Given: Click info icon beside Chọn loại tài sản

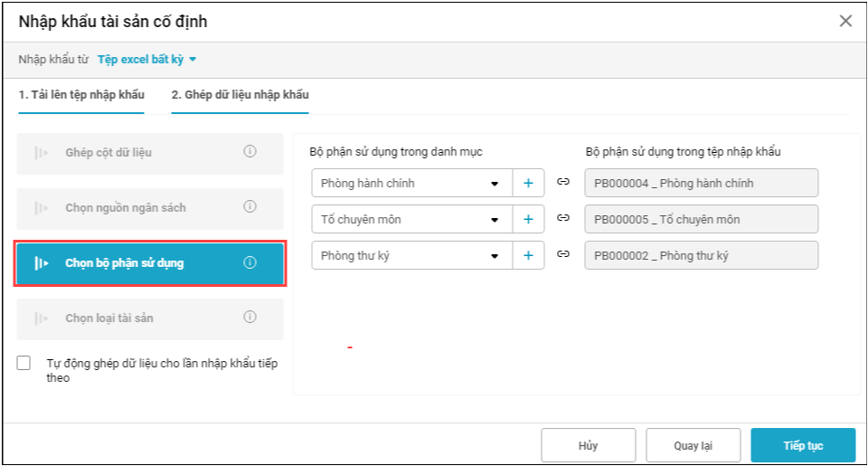Looking at the screenshot, I should coord(250,318).
